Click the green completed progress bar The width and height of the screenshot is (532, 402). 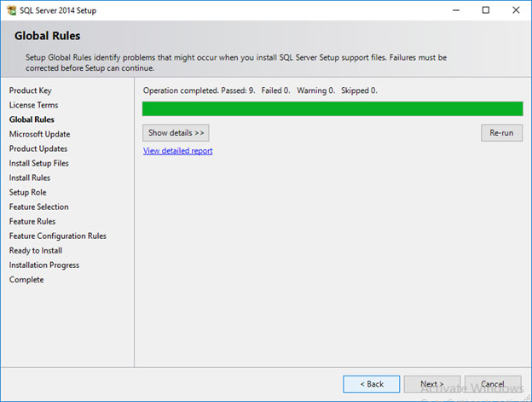coord(332,108)
